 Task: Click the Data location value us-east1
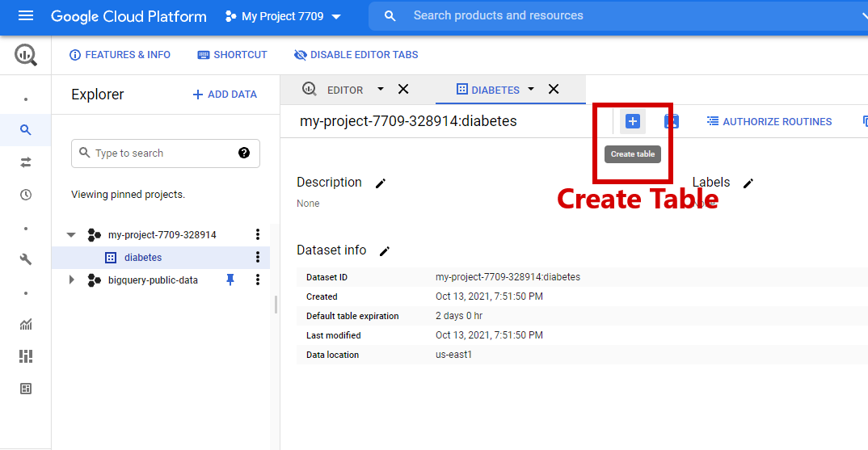[x=453, y=354]
